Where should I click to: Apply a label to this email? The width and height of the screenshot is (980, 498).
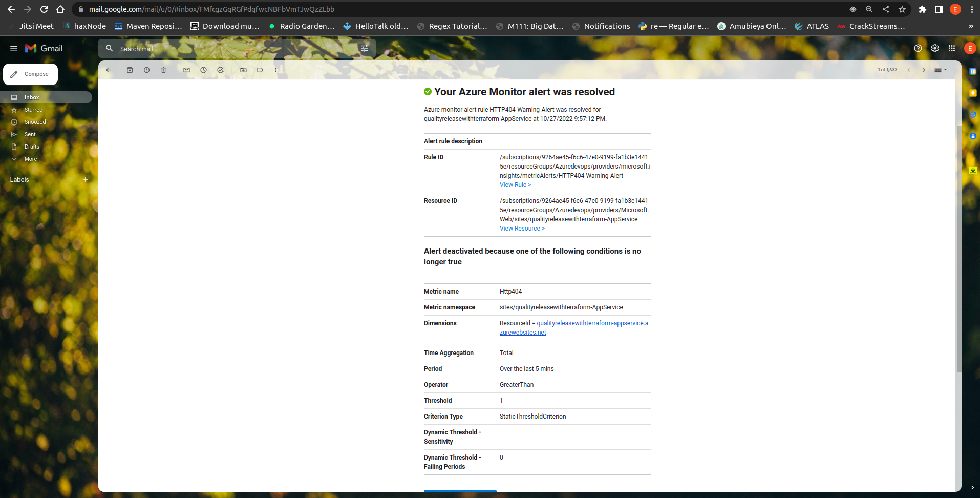coord(260,70)
